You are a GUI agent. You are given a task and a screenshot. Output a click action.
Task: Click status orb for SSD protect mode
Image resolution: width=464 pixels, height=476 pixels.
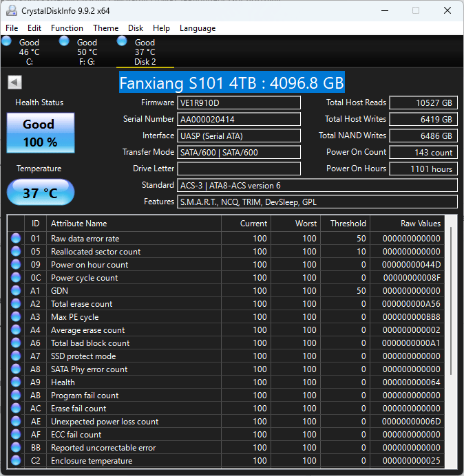tap(16, 356)
